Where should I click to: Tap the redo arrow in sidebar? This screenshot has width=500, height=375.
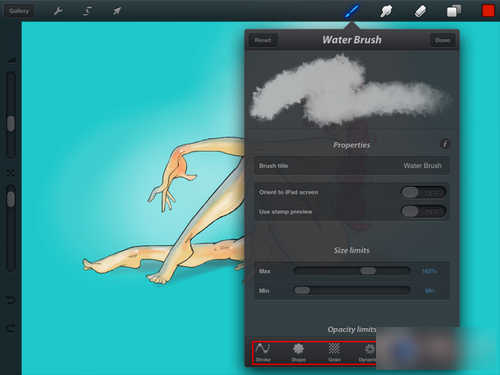click(11, 328)
